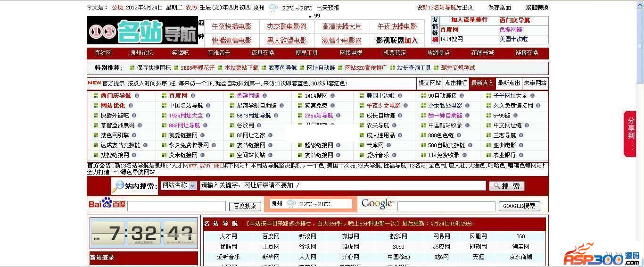Click the round icon next to 88网址之家
The height and width of the screenshot is (267, 644).
tap(270, 135)
